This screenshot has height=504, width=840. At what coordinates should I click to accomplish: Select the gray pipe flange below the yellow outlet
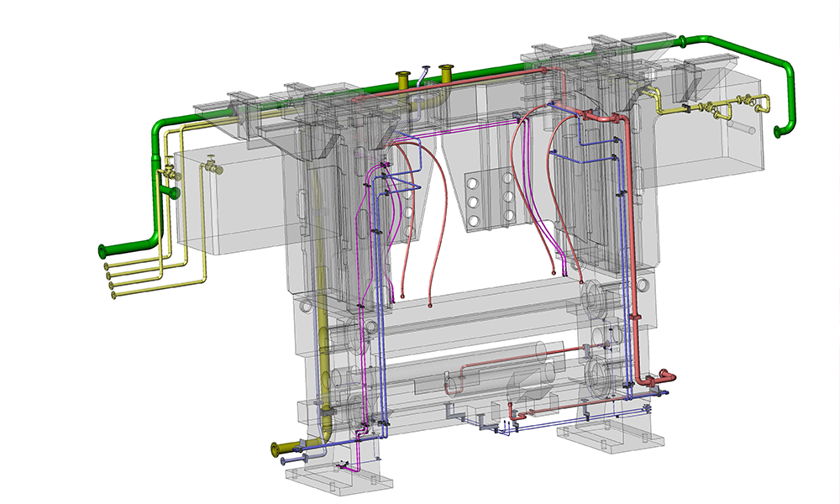coord(284,461)
